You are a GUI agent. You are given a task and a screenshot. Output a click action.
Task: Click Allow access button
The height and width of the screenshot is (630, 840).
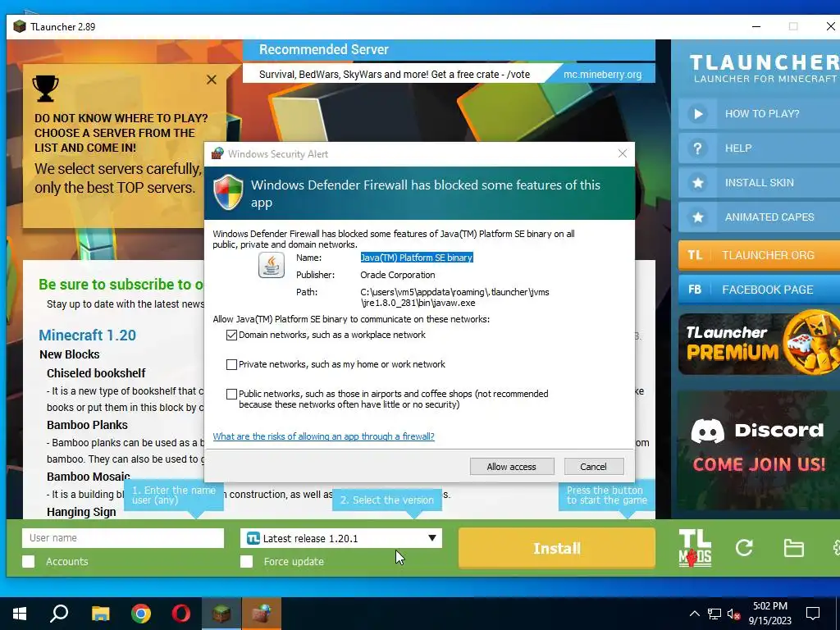pos(512,467)
